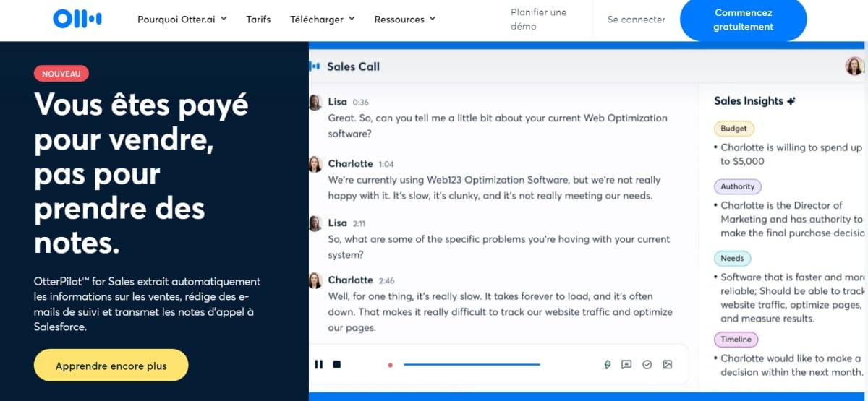Select the Timeline tag
868x401 pixels.
(736, 339)
